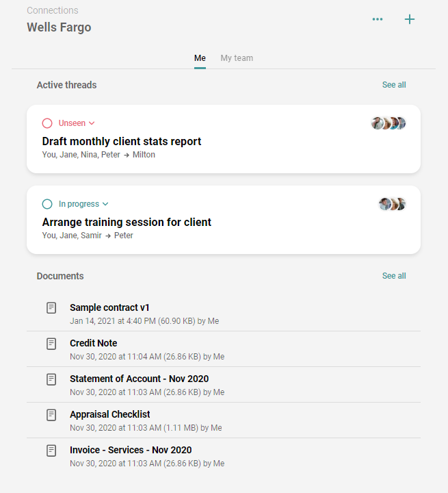Click participant avatars on the Draft monthly thread
The height and width of the screenshot is (493, 448).
point(388,123)
